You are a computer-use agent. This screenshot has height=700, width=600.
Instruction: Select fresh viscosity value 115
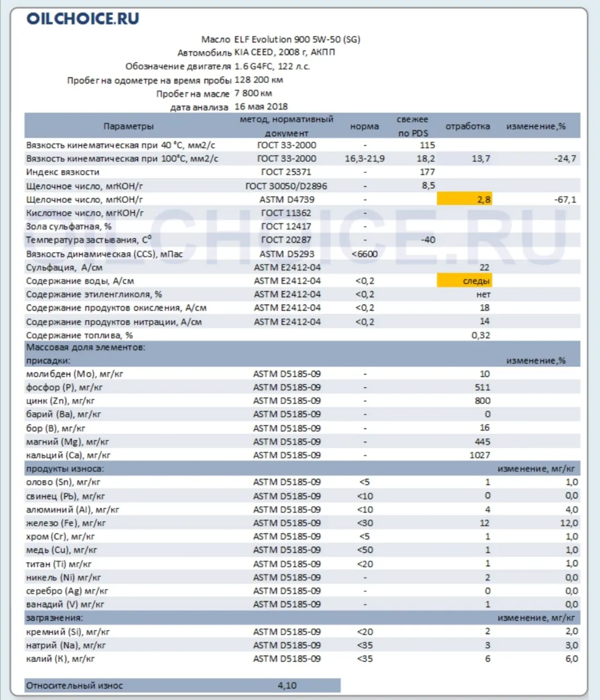[427, 145]
